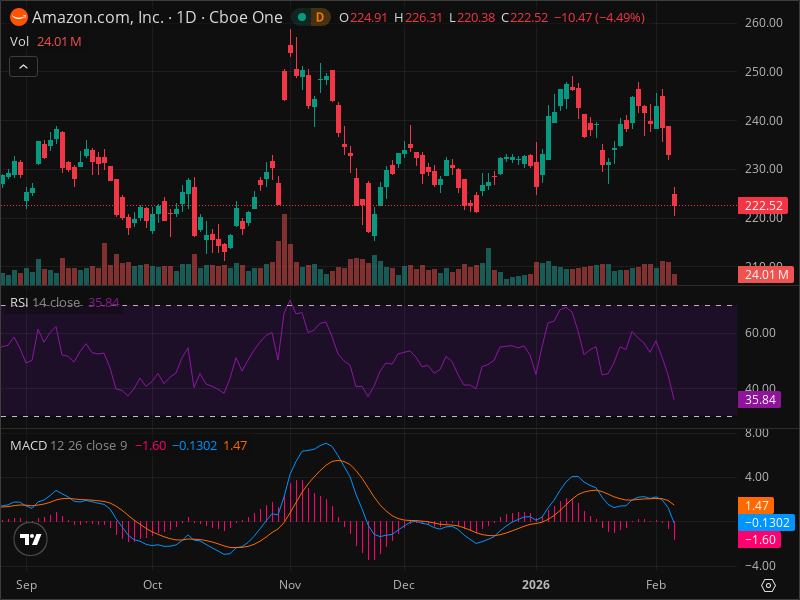The width and height of the screenshot is (800, 600).
Task: Click the Amazon logo icon
Action: pos(19,17)
